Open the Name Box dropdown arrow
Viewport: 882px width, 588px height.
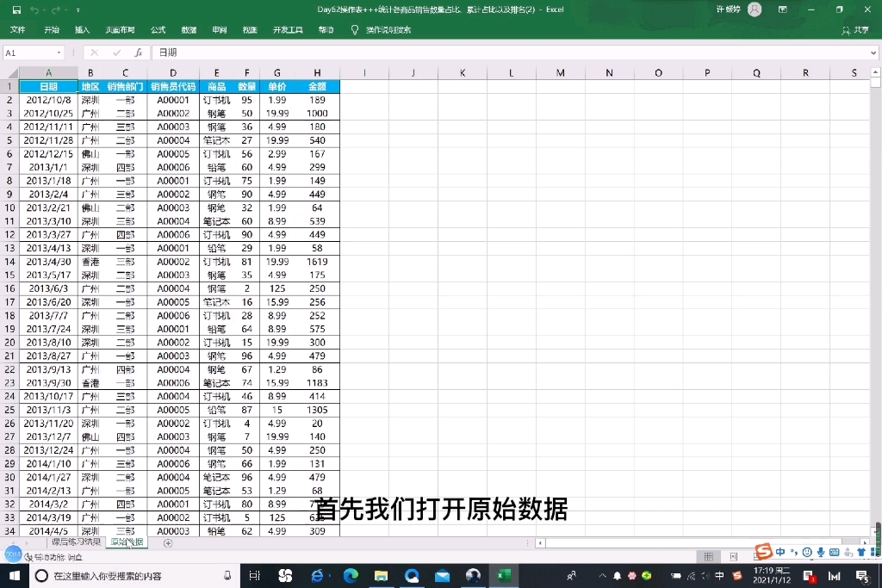59,52
